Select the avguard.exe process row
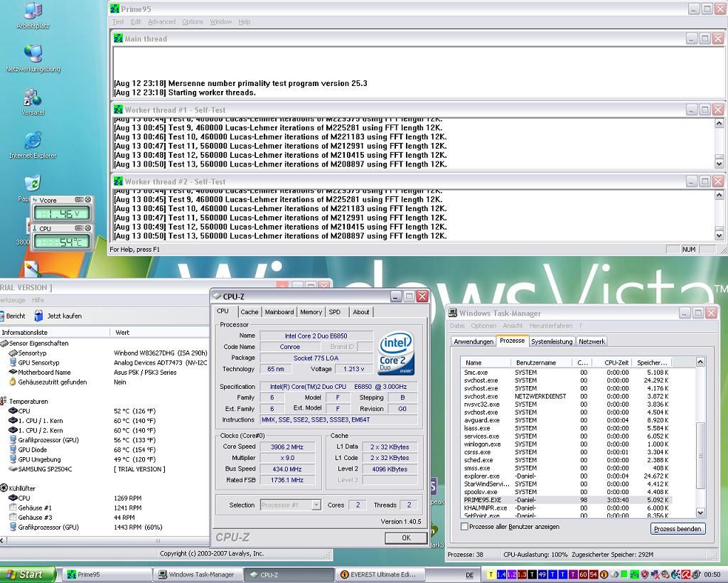This screenshot has height=583, width=728. (566, 420)
